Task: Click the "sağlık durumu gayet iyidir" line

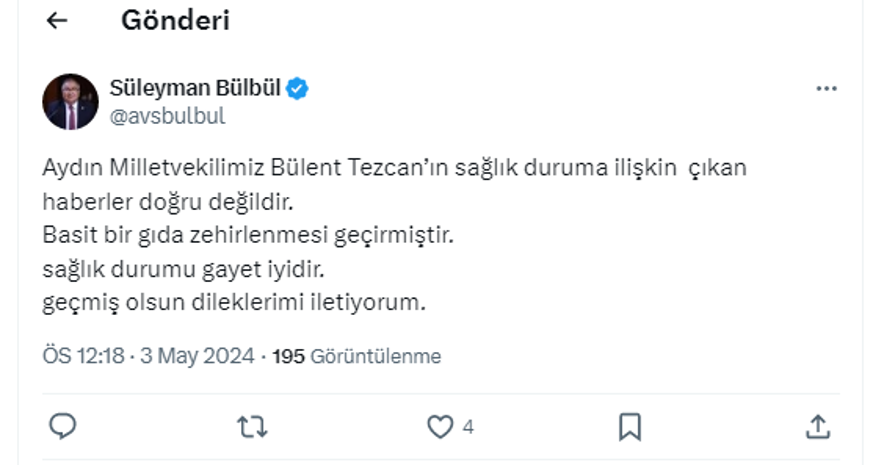Action: pyautogui.click(x=184, y=269)
